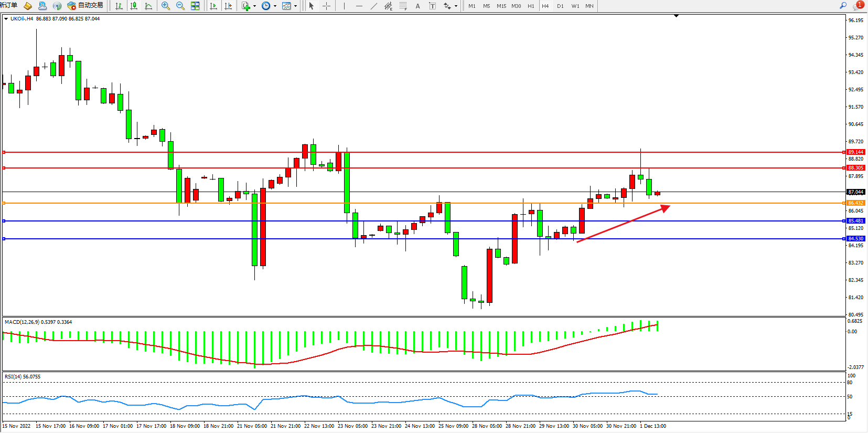868x433 pixels.
Task: Switch to the D1 timeframe
Action: [560, 6]
